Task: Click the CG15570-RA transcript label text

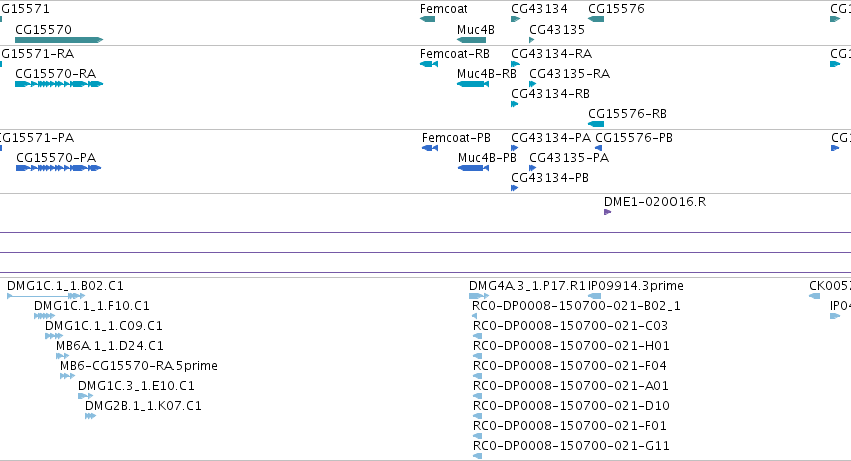Action: click(x=55, y=74)
